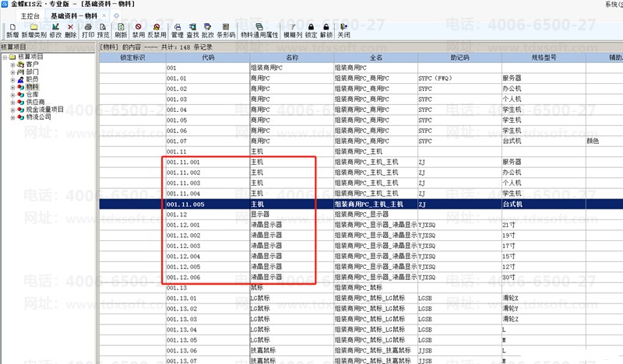Select the row with code 001.12.003
The image size is (623, 364).
point(184,245)
